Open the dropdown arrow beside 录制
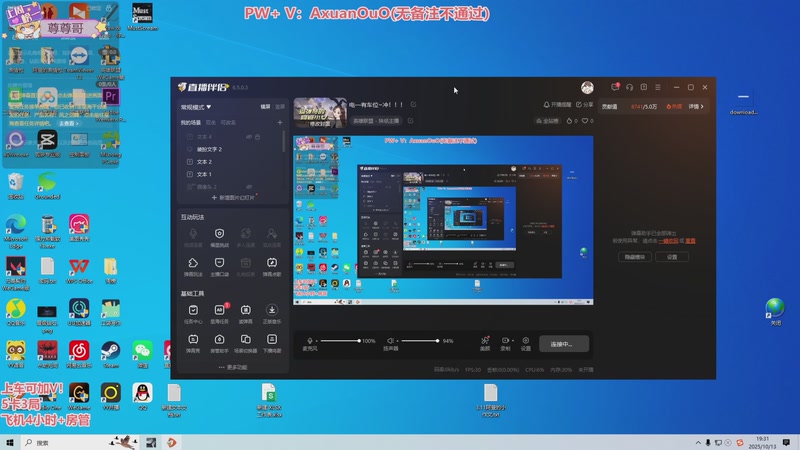The height and width of the screenshot is (450, 800). (x=512, y=340)
